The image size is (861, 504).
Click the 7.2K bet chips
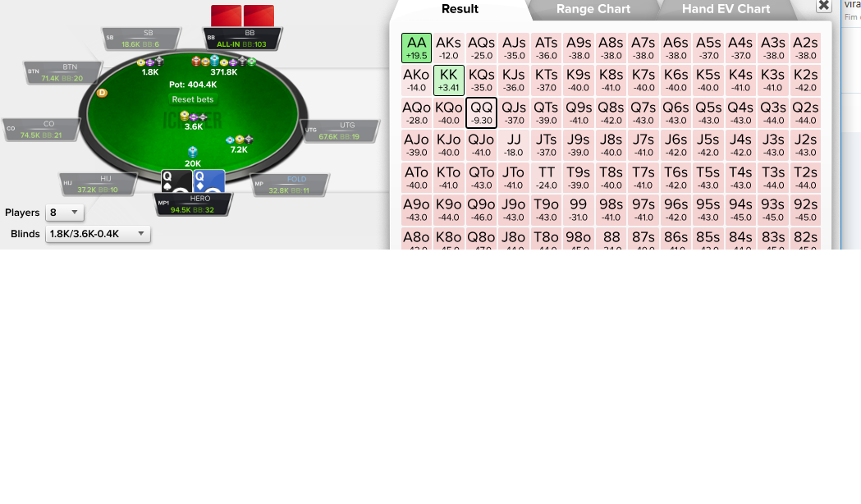point(239,140)
